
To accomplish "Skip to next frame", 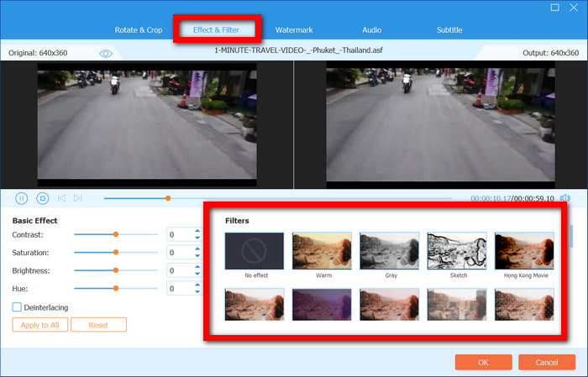I will [x=77, y=198].
